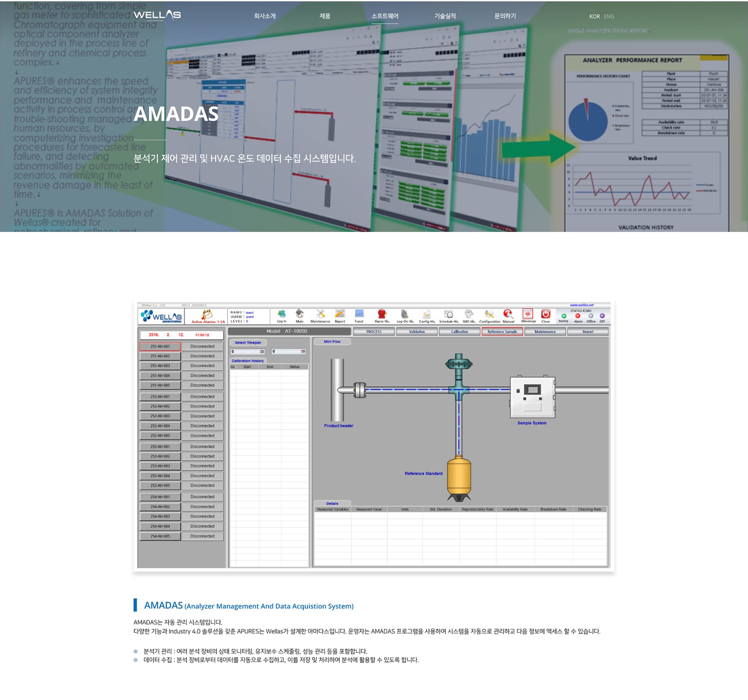Click the Disconnected status next to 251-AH-002

(x=202, y=356)
